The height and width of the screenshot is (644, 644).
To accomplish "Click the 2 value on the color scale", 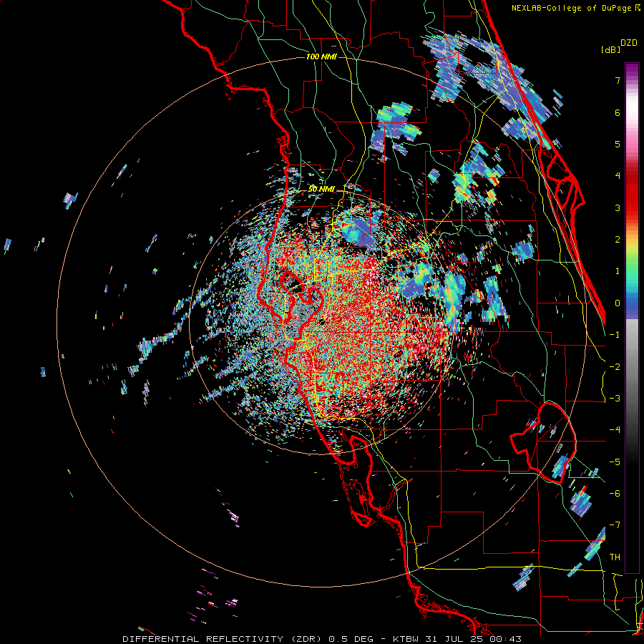I will 618,240.
